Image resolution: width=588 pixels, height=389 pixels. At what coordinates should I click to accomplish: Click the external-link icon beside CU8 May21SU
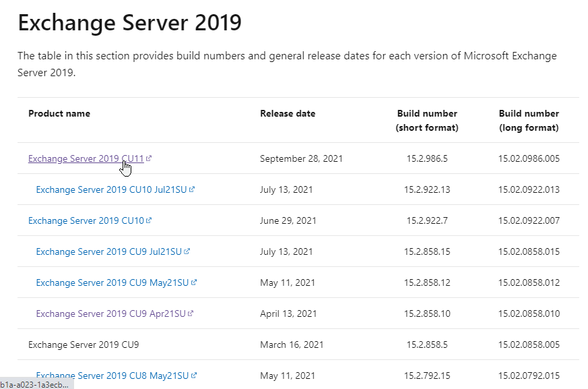coord(194,375)
